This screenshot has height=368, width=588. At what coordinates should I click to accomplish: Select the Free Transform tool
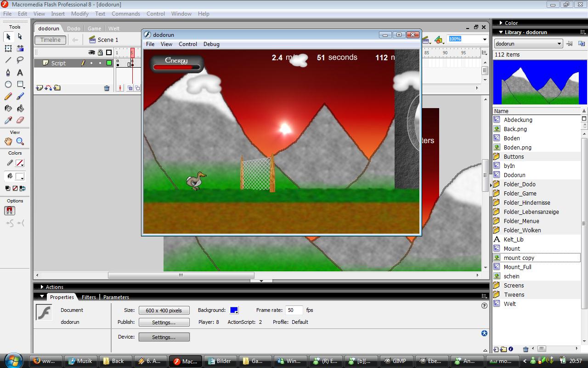pos(8,48)
